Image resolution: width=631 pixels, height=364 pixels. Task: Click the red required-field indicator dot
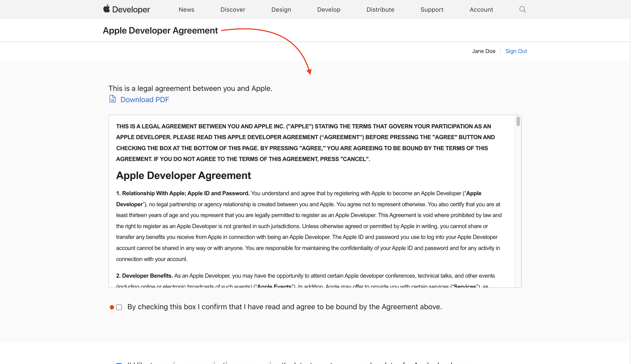coord(111,307)
